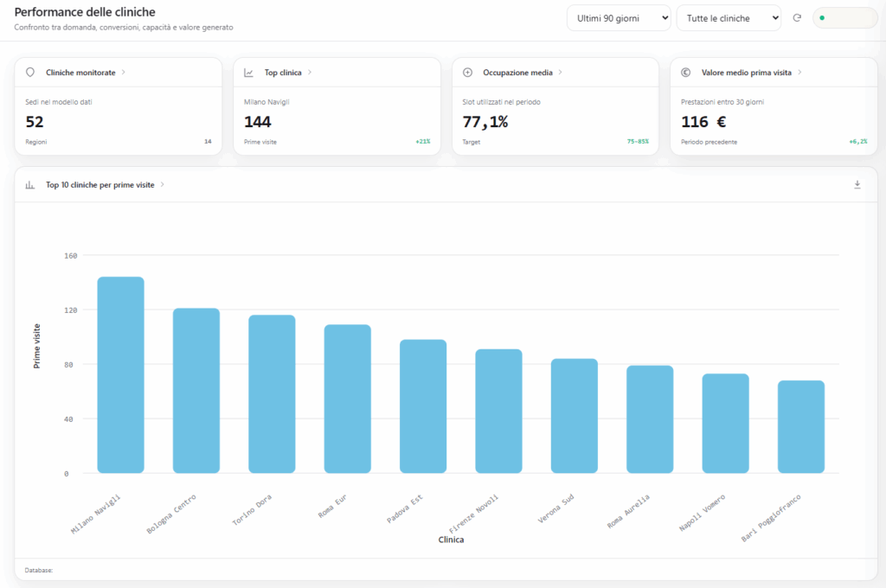Click the 'Prime visite' y-axis title

36,346
